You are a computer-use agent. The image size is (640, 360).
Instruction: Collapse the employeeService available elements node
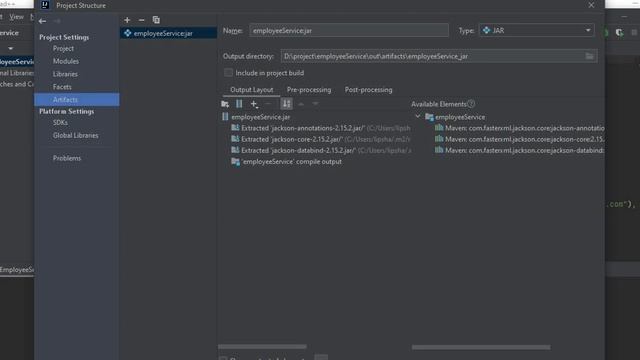pyautogui.click(x=418, y=117)
